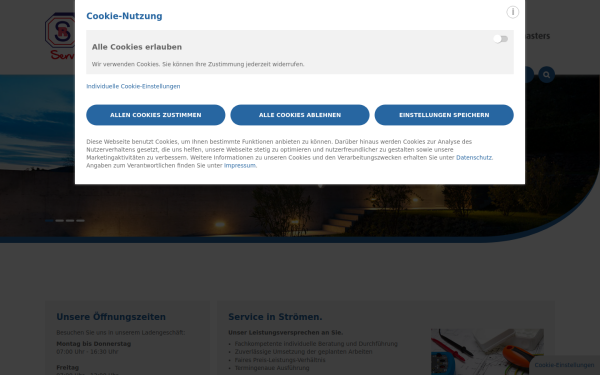The height and width of the screenshot is (375, 600).
Task: Click the info icon in the cookie dialog
Action: pyautogui.click(x=512, y=12)
